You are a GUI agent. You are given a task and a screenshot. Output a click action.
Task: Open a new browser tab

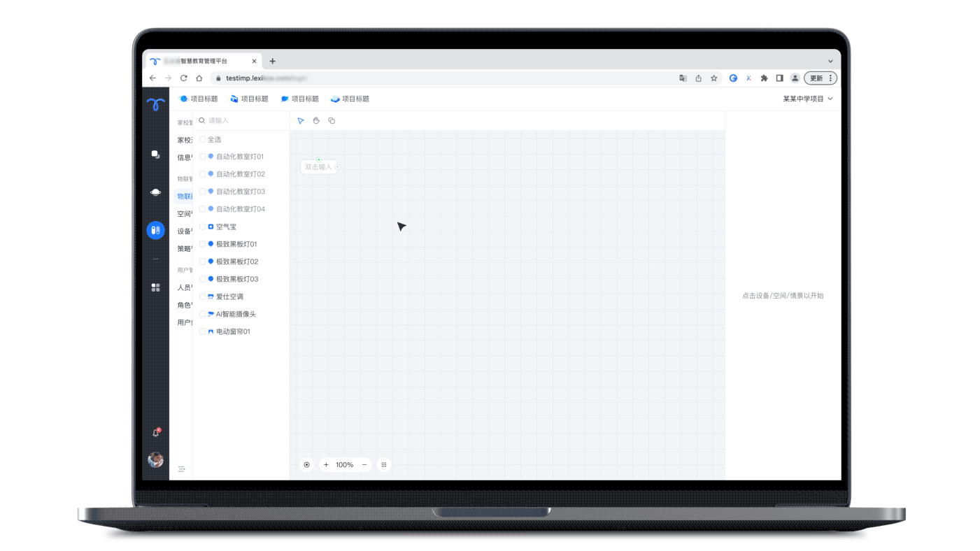coord(273,62)
